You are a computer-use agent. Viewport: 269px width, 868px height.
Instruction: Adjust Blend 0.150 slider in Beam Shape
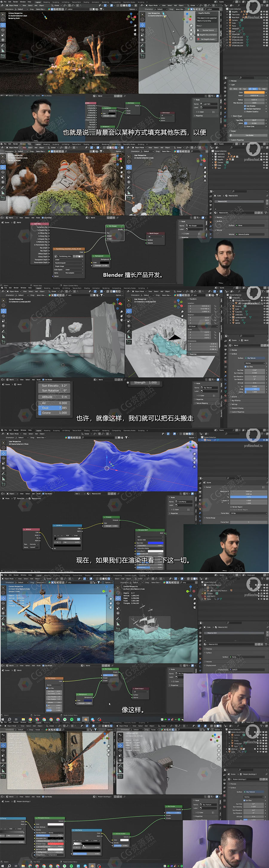click(255, 123)
